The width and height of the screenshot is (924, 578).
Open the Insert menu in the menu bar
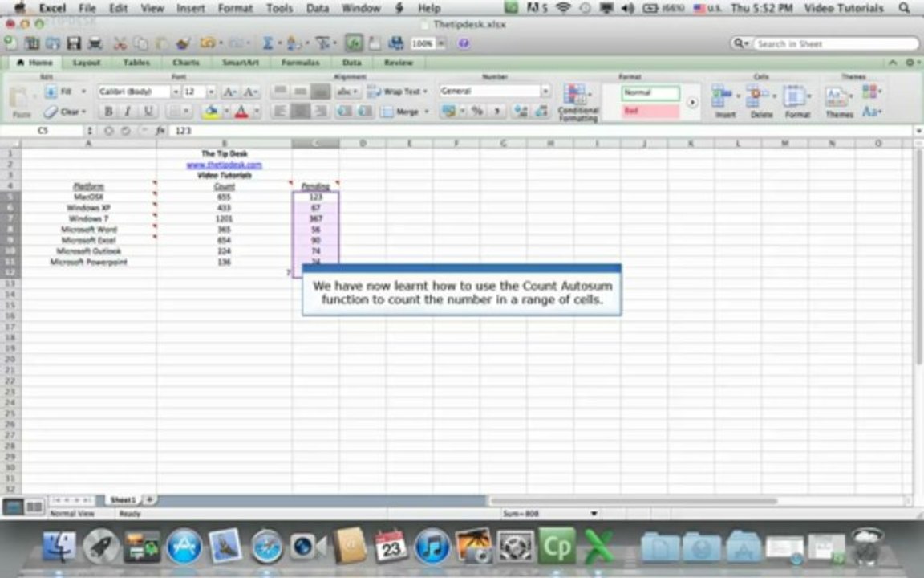[191, 8]
